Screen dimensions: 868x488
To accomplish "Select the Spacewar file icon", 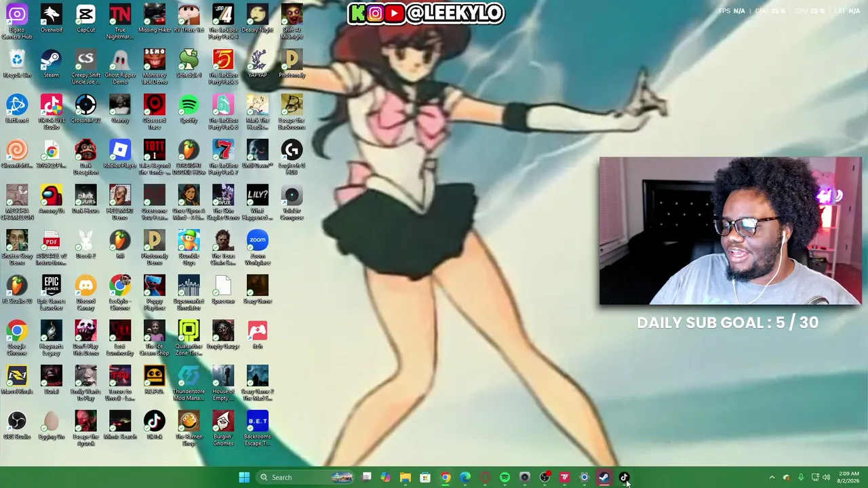I will click(x=223, y=290).
